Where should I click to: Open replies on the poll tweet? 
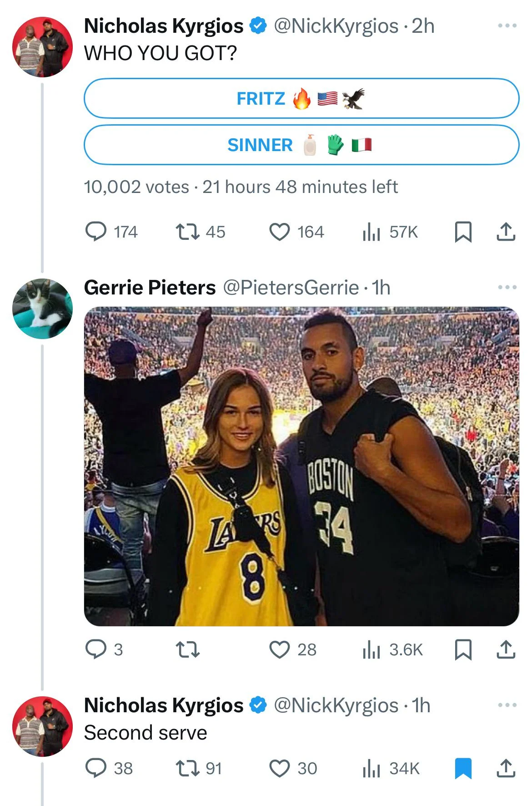click(x=111, y=232)
